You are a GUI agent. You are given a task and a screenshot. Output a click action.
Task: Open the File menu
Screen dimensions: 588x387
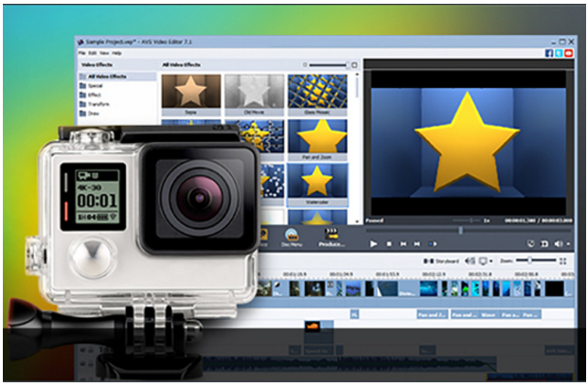pos(81,53)
